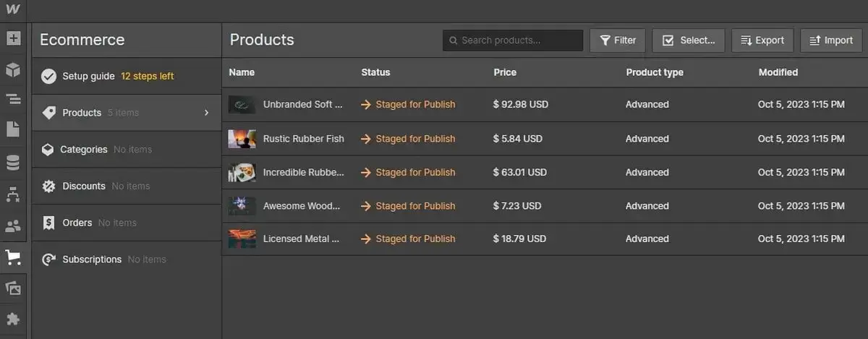
Task: Open the Filter dropdown button
Action: 618,40
